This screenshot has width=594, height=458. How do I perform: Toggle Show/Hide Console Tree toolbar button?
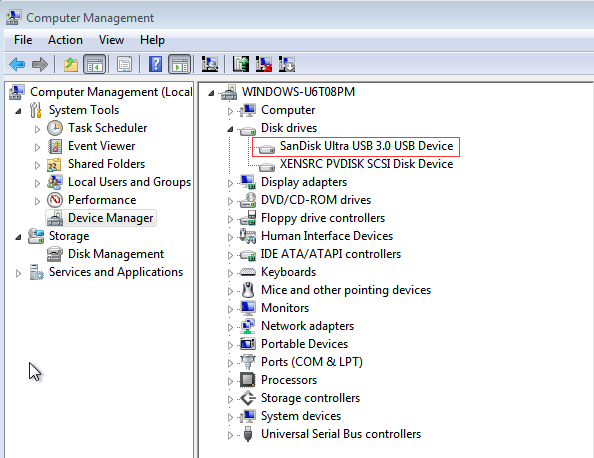(x=95, y=64)
